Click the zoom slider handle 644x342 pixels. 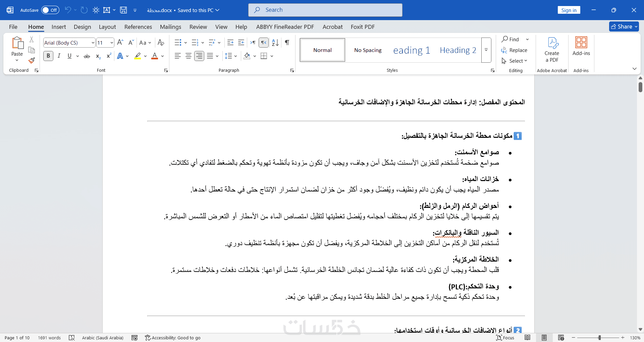pyautogui.click(x=599, y=338)
